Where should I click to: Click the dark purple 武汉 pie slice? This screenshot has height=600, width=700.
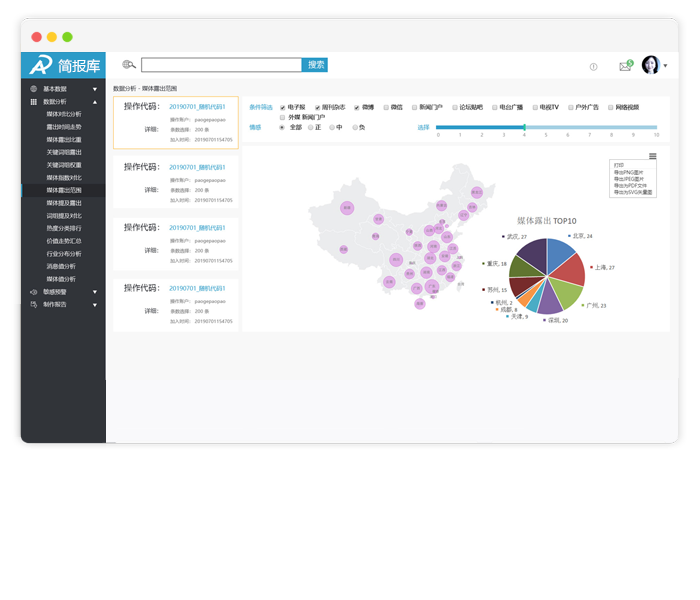coord(534,254)
